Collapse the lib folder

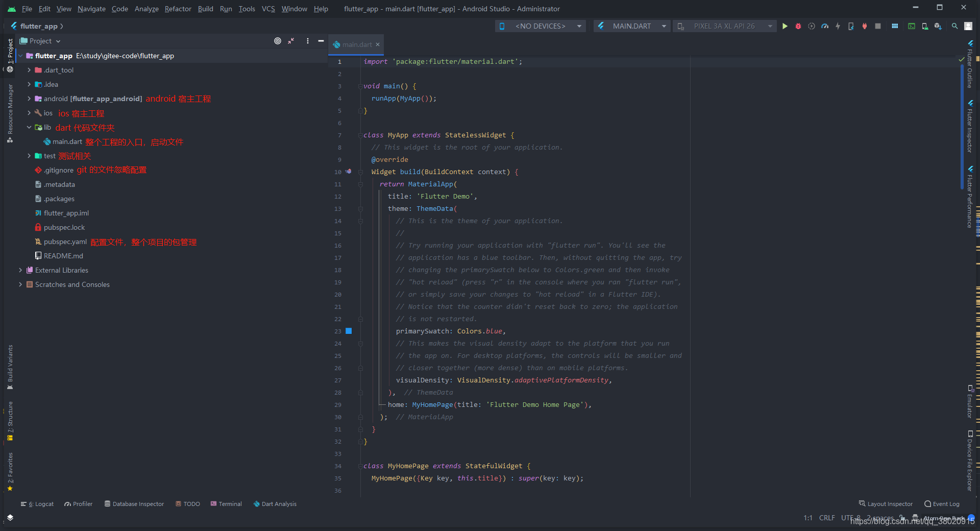29,127
